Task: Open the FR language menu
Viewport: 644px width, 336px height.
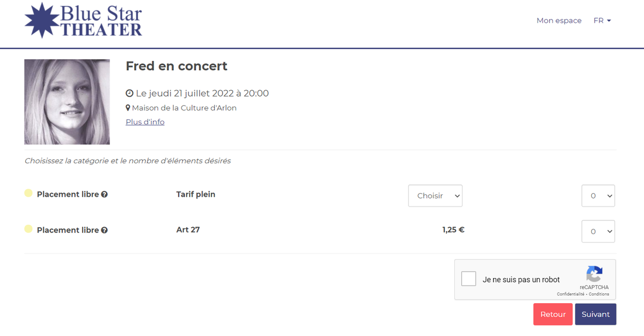Action: [602, 20]
